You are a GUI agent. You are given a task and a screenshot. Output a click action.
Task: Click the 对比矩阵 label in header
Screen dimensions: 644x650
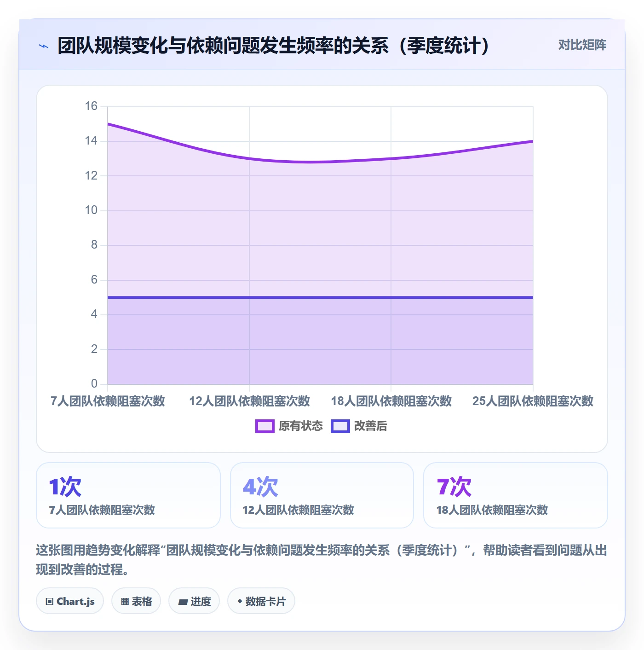pos(582,45)
